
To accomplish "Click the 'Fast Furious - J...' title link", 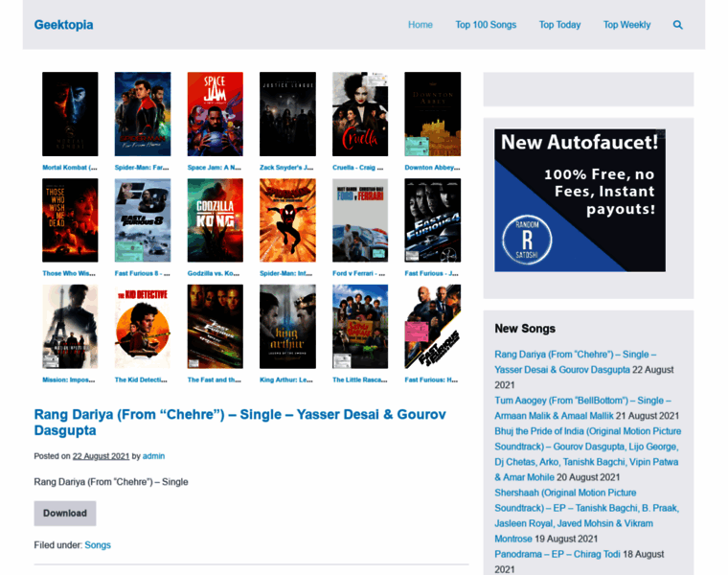I will 432,273.
